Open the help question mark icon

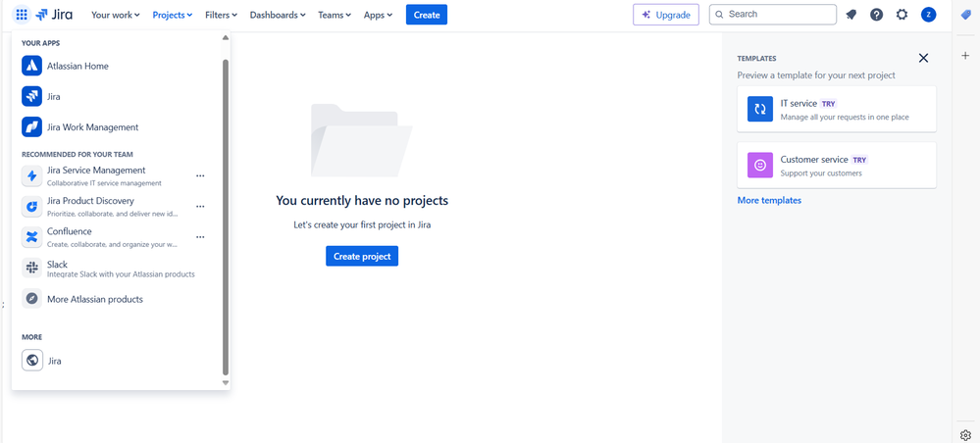(876, 15)
